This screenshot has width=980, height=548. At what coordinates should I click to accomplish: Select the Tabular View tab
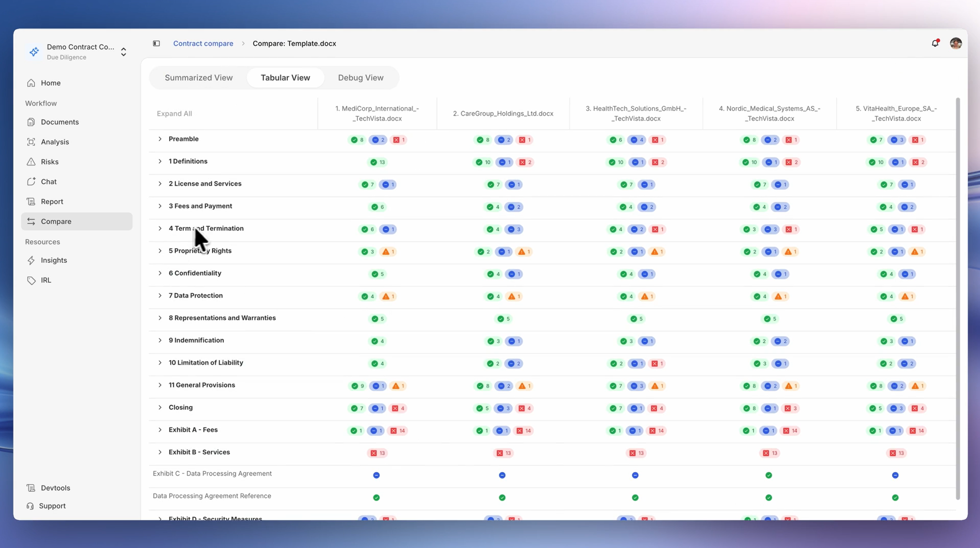(x=285, y=77)
